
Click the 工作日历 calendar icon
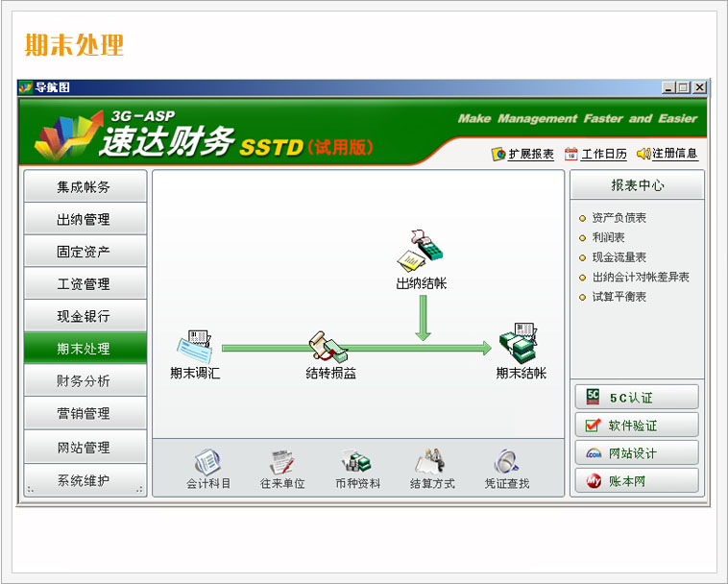[571, 154]
